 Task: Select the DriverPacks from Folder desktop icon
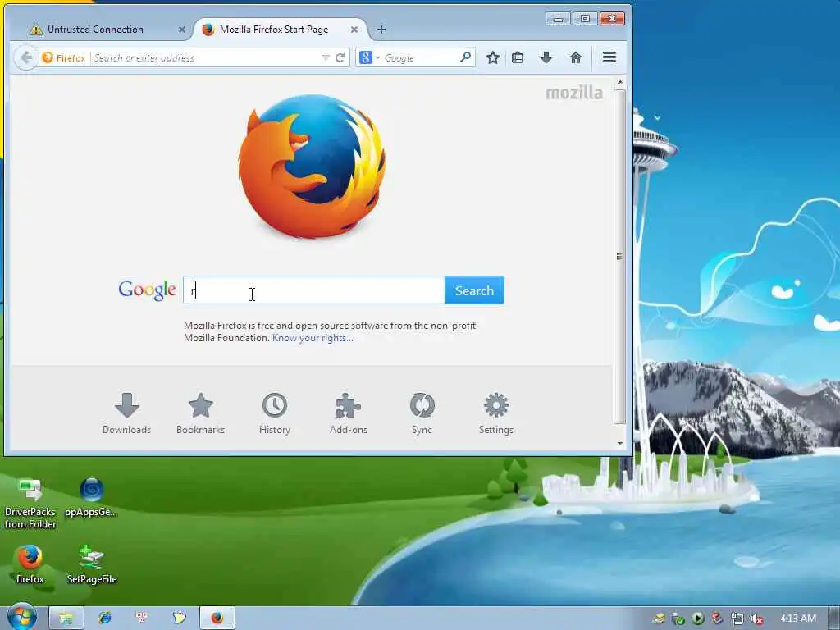30,504
